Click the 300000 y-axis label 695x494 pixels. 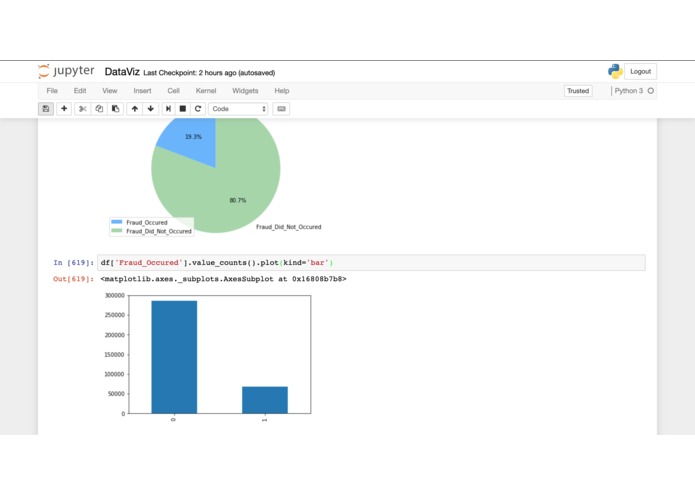tap(115, 296)
